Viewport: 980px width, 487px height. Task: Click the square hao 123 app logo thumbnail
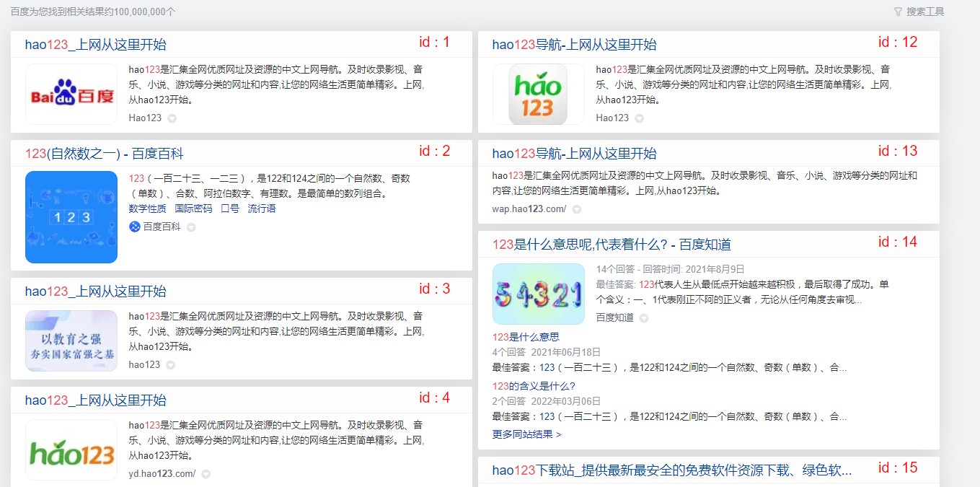pyautogui.click(x=539, y=95)
